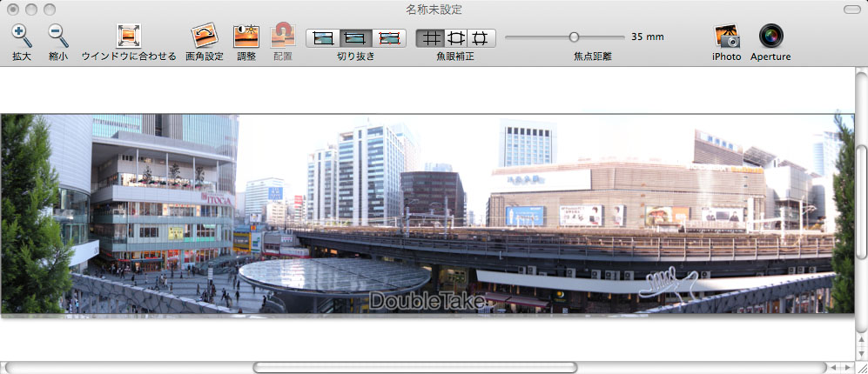Click the toolbar toggle pill button

tap(851, 10)
